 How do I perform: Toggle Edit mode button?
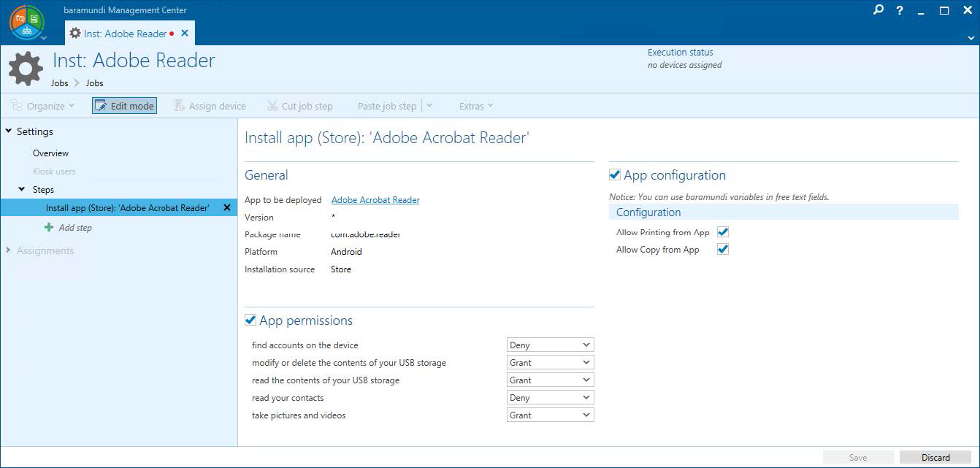(124, 106)
